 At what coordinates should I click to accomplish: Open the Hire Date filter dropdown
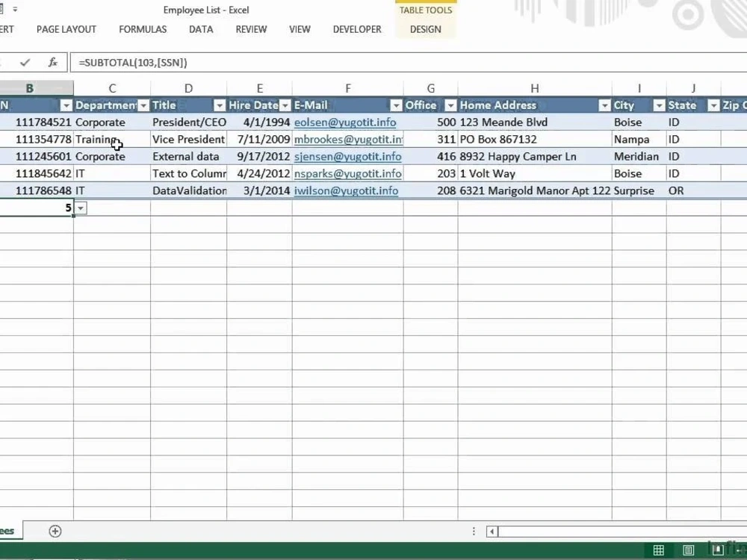click(285, 105)
